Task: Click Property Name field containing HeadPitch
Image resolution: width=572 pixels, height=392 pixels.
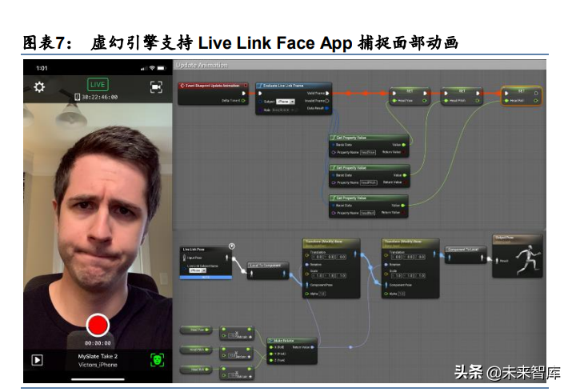Action: pos(369,182)
